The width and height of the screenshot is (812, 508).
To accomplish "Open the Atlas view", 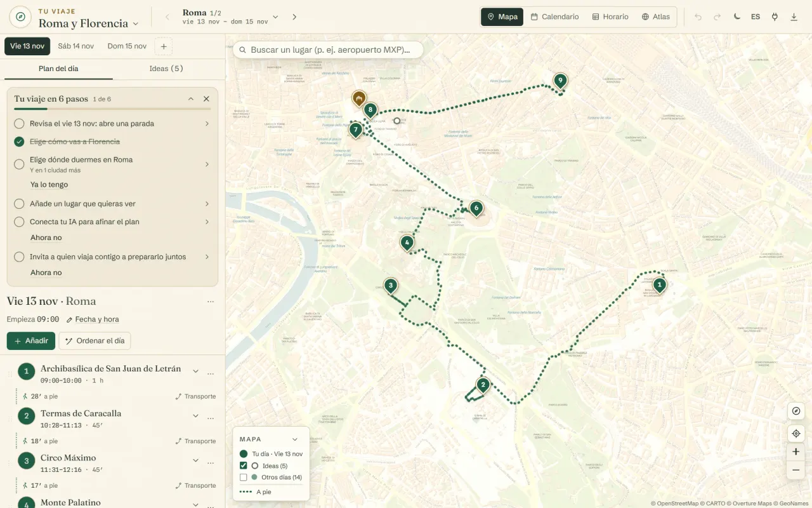I will pyautogui.click(x=655, y=17).
